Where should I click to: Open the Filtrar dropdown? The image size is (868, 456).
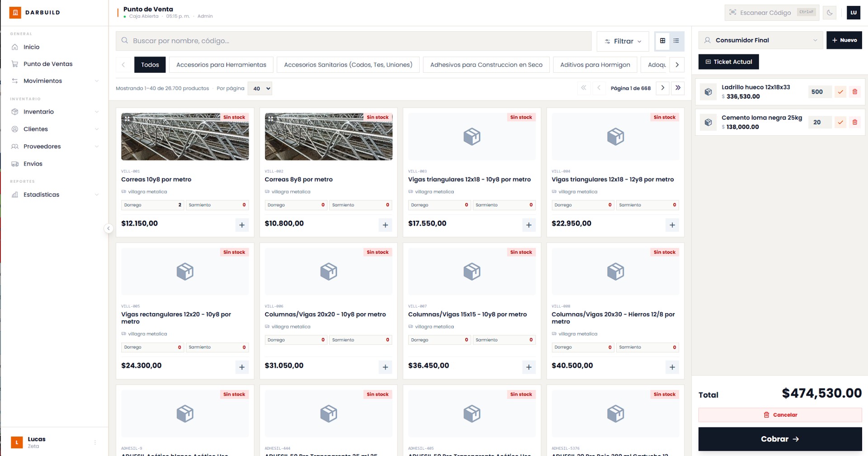point(623,41)
